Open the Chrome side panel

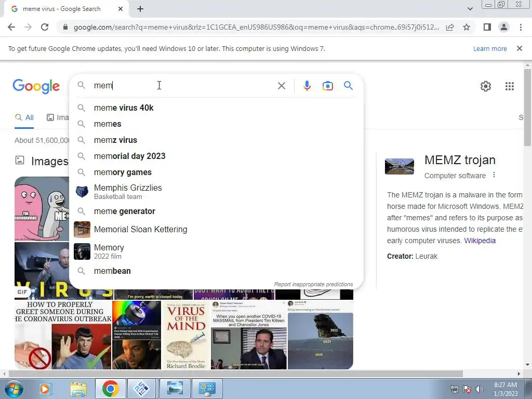coord(487,27)
